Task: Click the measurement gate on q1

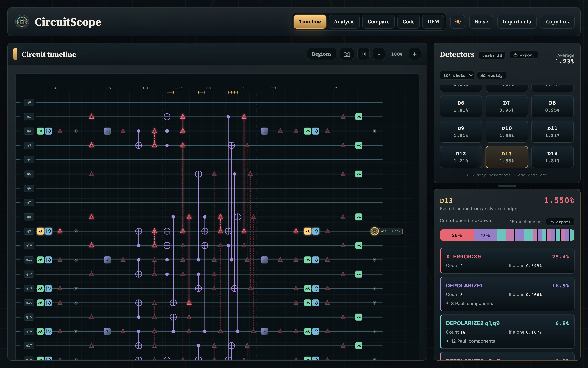Action: (359, 117)
